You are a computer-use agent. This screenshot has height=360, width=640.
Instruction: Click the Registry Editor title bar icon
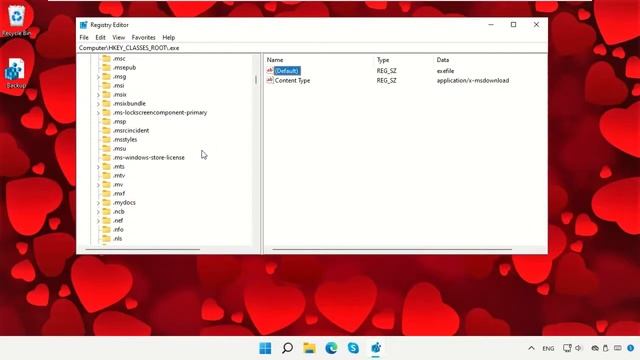(x=84, y=25)
